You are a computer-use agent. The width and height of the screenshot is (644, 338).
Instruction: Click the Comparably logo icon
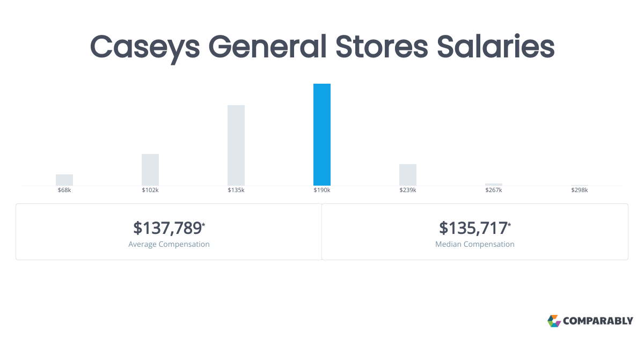pos(554,321)
